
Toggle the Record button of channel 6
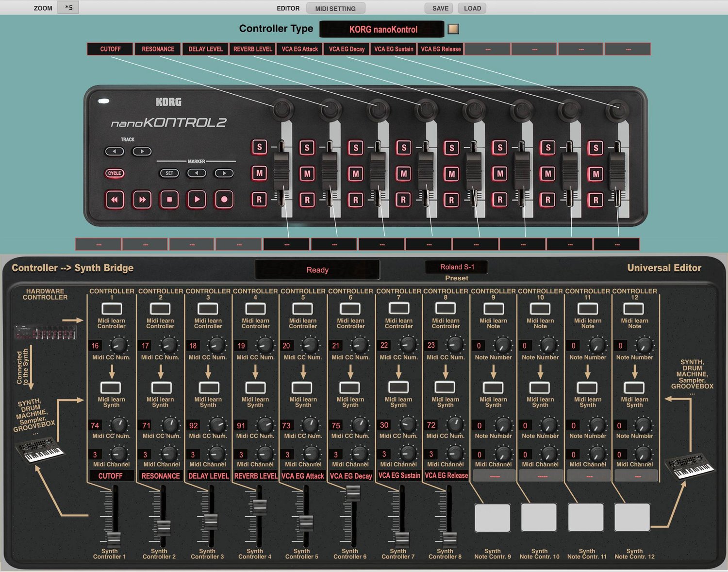[499, 200]
